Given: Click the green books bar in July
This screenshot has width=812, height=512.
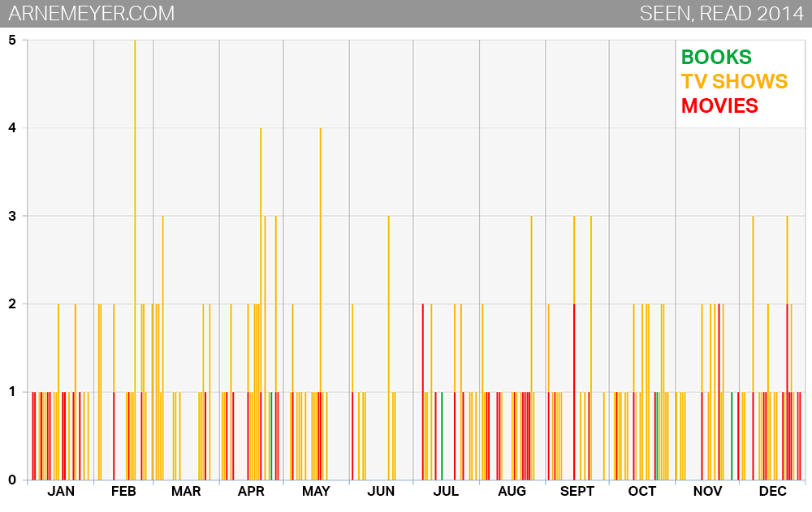Looking at the screenshot, I should coord(442,436).
